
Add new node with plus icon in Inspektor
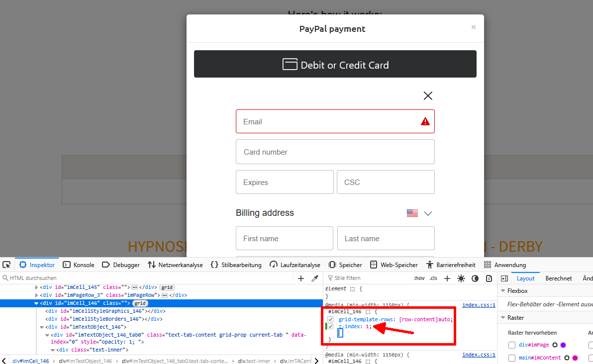(x=300, y=278)
